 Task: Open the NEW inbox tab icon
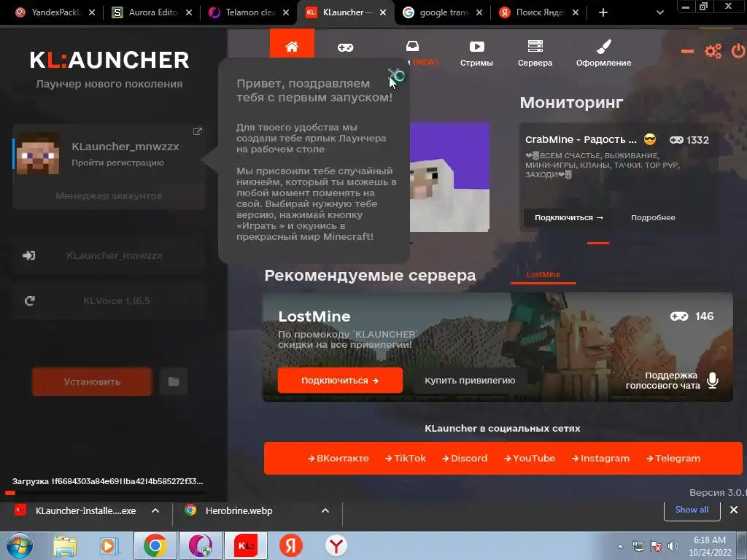click(x=413, y=46)
